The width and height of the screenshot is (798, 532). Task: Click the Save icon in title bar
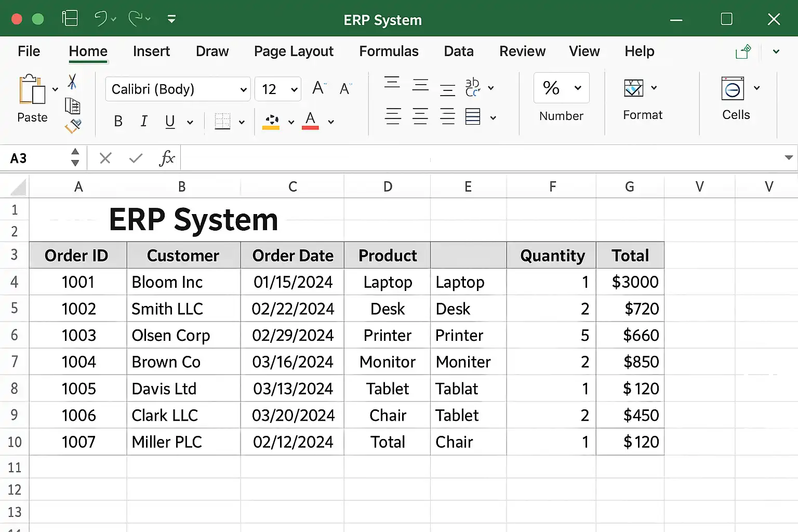coord(70,19)
